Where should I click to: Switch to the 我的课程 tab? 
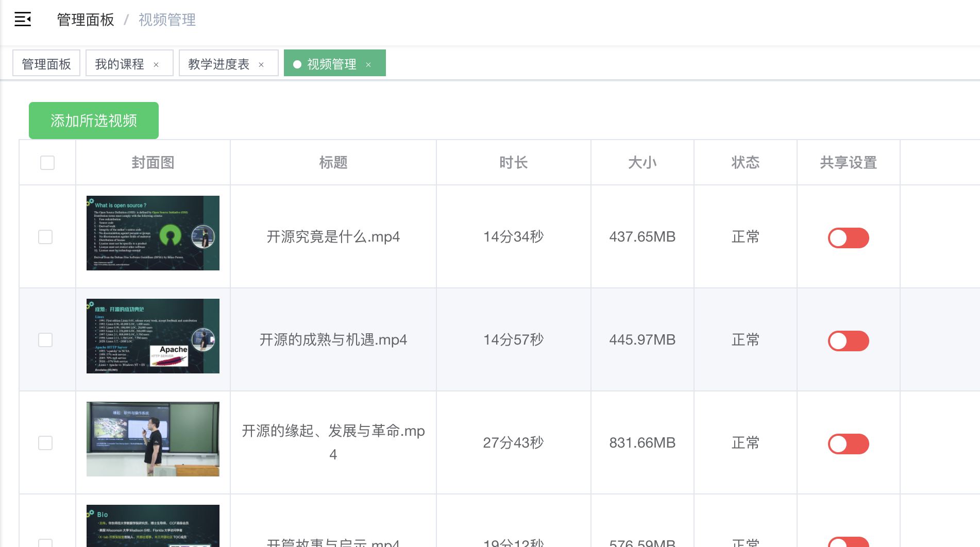pos(120,63)
